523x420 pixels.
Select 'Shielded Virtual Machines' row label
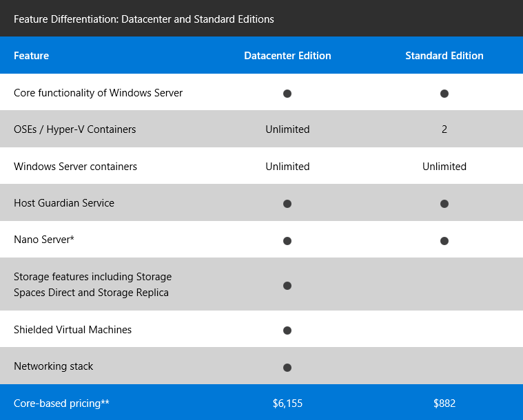tap(73, 330)
